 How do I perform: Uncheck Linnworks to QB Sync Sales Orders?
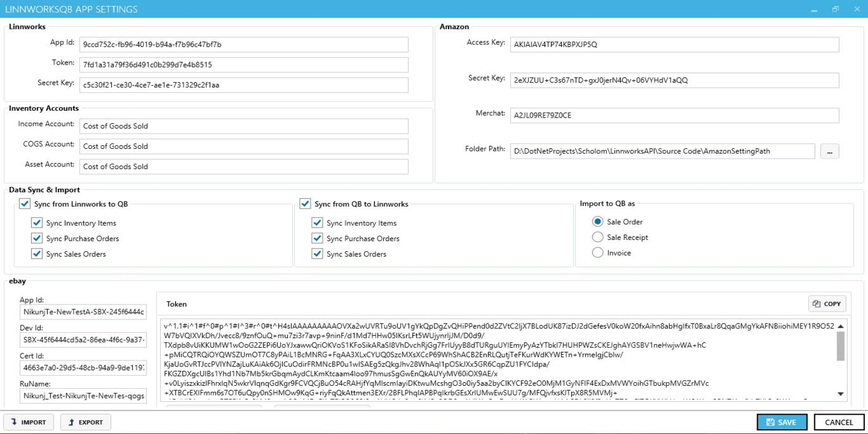[37, 254]
